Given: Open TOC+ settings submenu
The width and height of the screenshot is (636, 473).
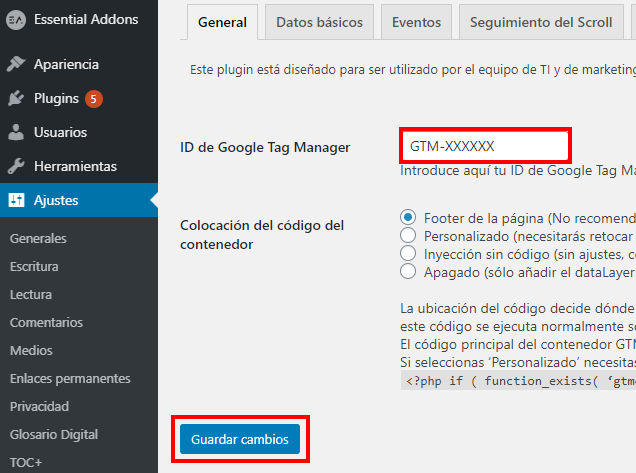Looking at the screenshot, I should click(26, 462).
